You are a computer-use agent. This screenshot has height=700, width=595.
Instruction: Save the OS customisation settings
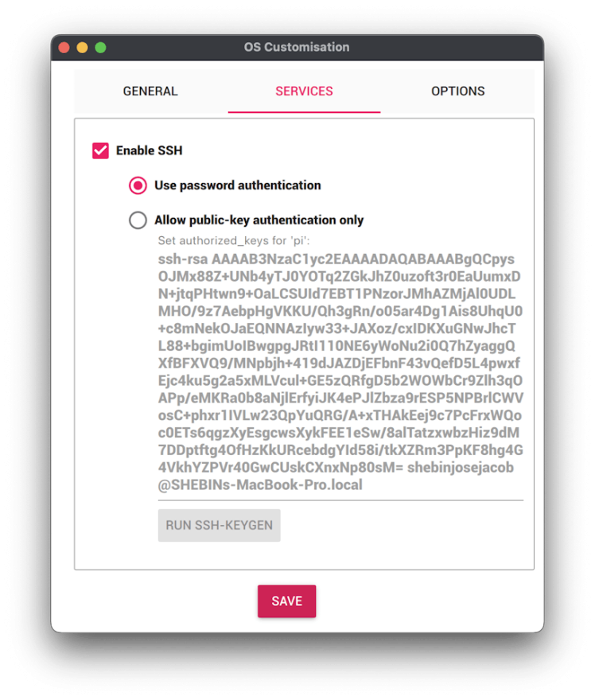tap(286, 601)
